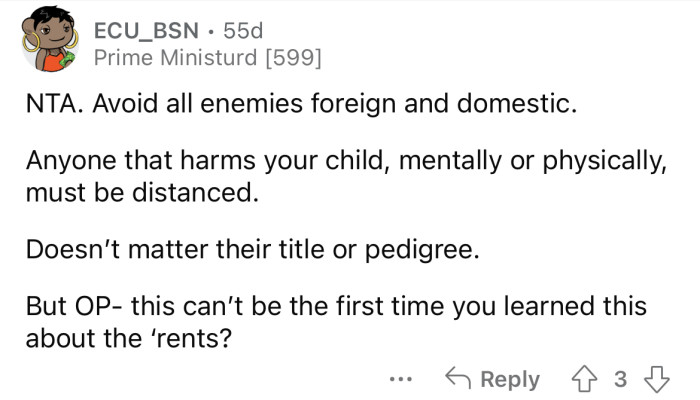Click the vote count number 3

click(622, 380)
